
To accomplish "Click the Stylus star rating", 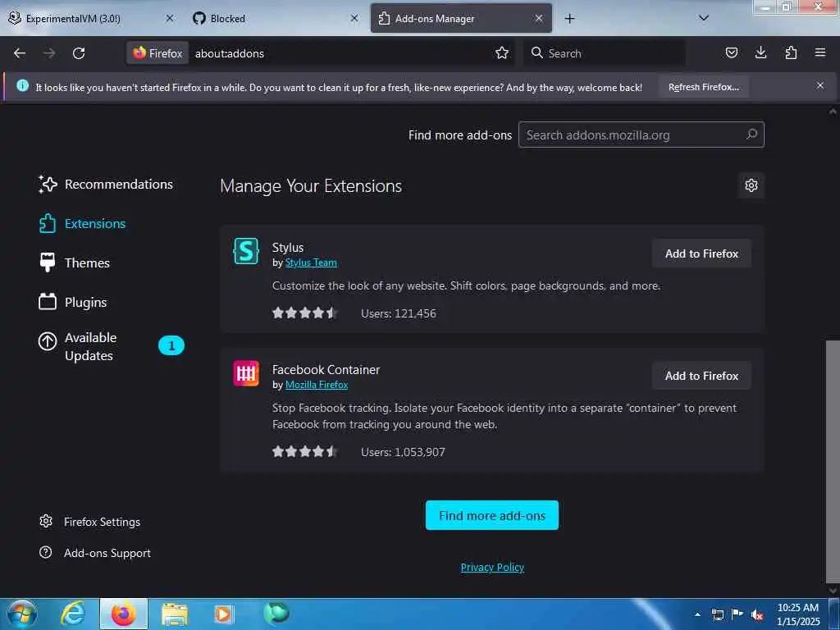I will pyautogui.click(x=304, y=313).
